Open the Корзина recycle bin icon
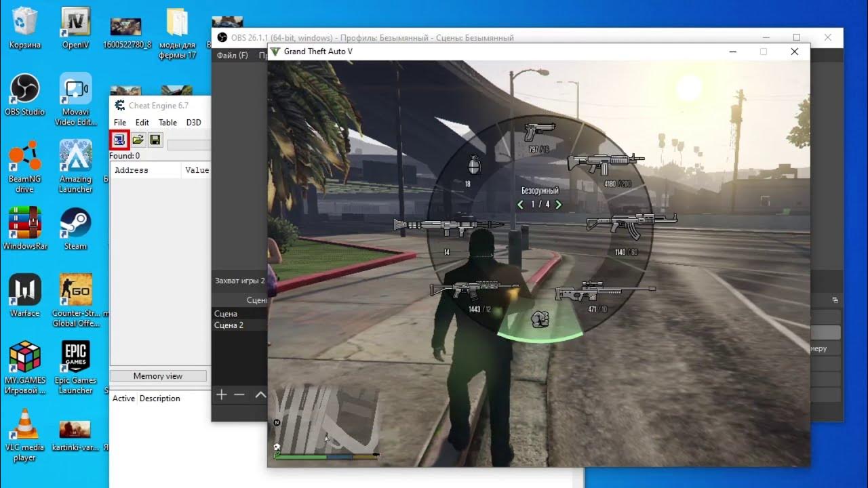The height and width of the screenshot is (488, 868). pyautogui.click(x=25, y=29)
